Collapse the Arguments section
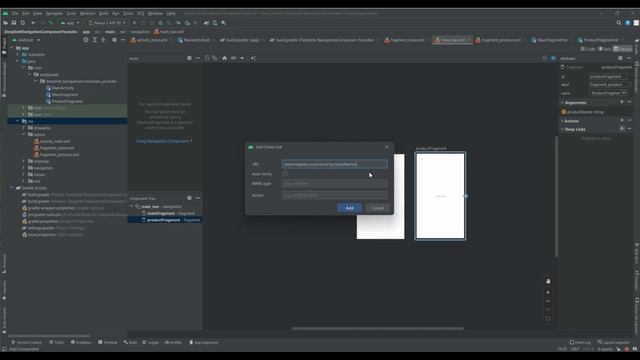This screenshot has width=640, height=360. tap(562, 102)
